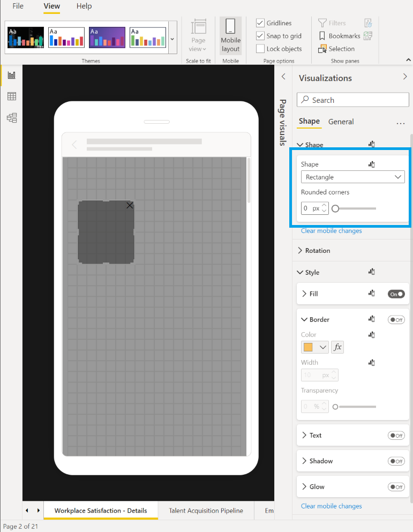Switch to the Data table view icon
This screenshot has width=413, height=532.
coord(11,96)
